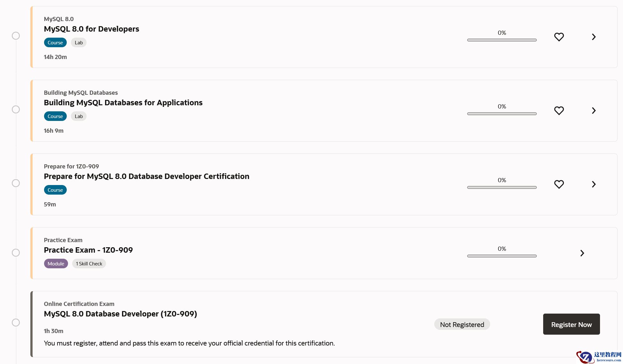The height and width of the screenshot is (364, 623).
Task: Select timeline circle for Building MySQL Databases
Action: [16, 109]
